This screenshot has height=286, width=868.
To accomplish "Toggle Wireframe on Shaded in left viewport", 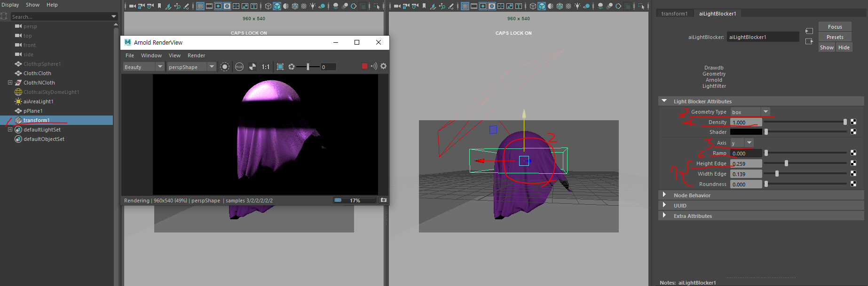I will coord(295,6).
